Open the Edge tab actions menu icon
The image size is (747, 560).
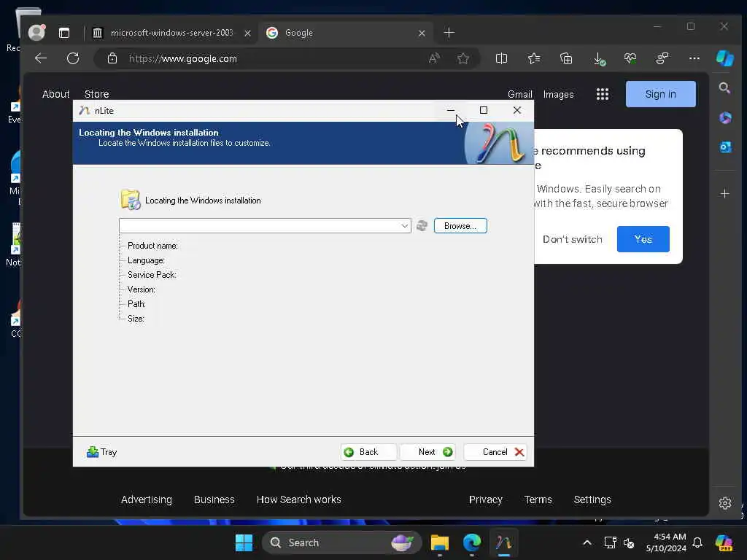pos(64,33)
